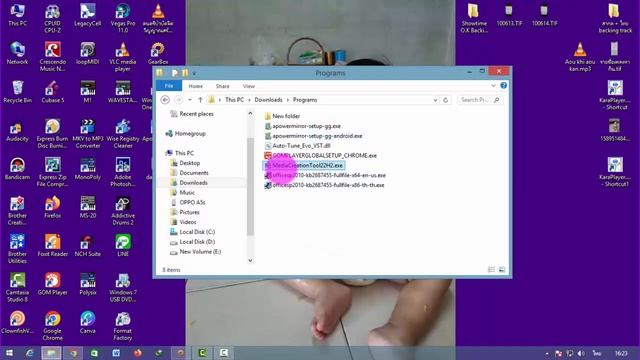Open Wise Registry Cleaner desktop icon
This screenshot has width=640, height=360.
[x=123, y=134]
